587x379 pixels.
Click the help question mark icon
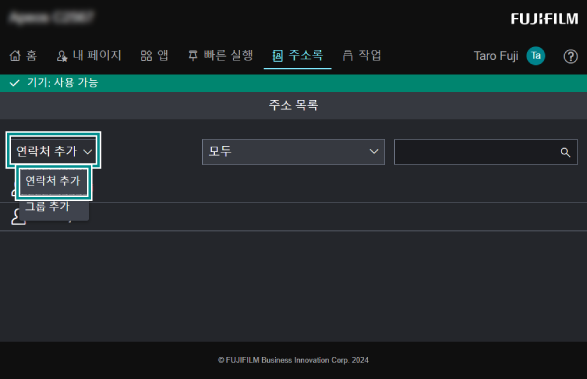(571, 57)
